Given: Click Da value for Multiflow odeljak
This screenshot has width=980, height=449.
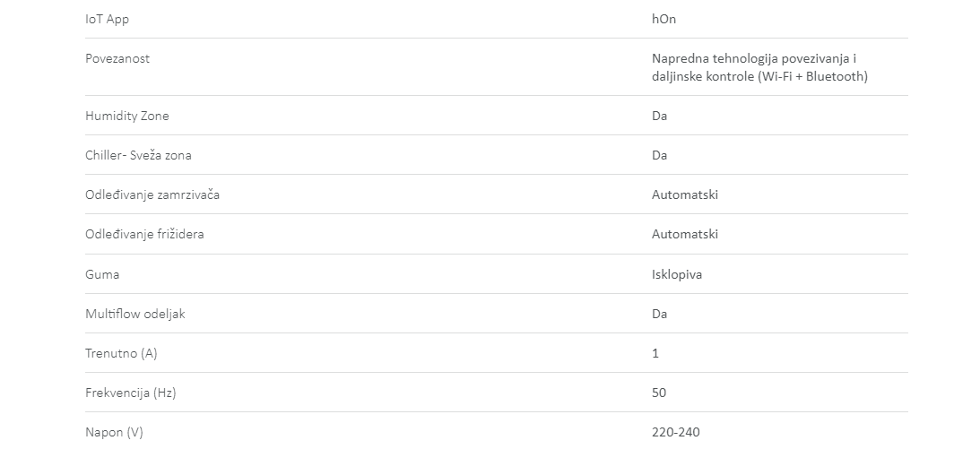Looking at the screenshot, I should (659, 314).
